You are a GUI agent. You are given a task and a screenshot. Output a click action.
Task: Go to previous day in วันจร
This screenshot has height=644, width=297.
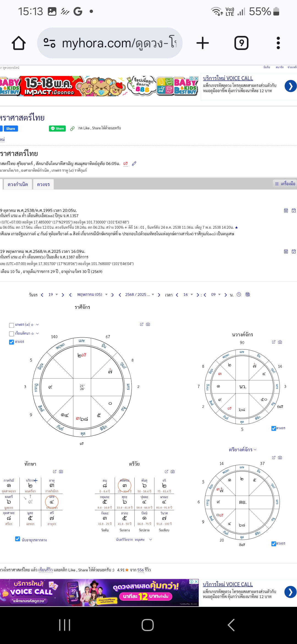tap(42, 295)
